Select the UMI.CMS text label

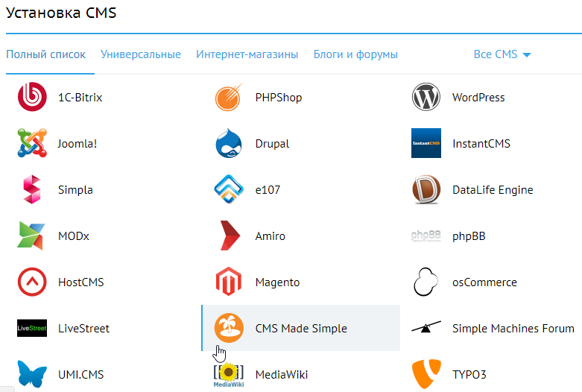81,375
